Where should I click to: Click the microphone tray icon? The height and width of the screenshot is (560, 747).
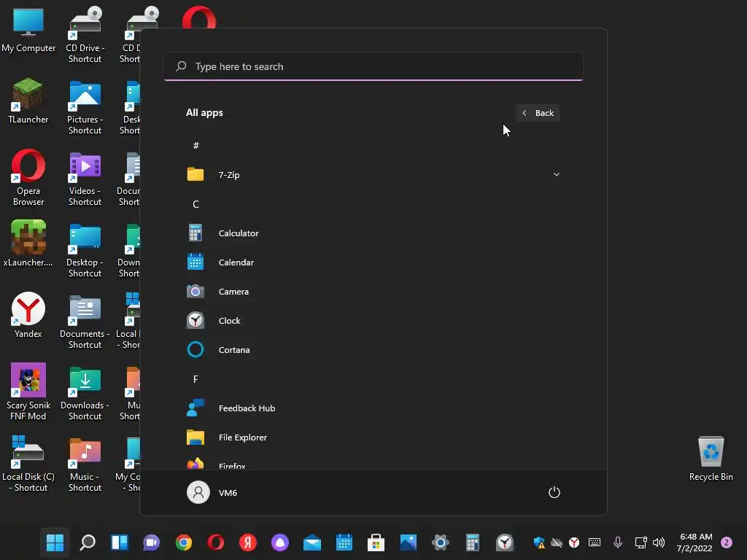pos(617,542)
